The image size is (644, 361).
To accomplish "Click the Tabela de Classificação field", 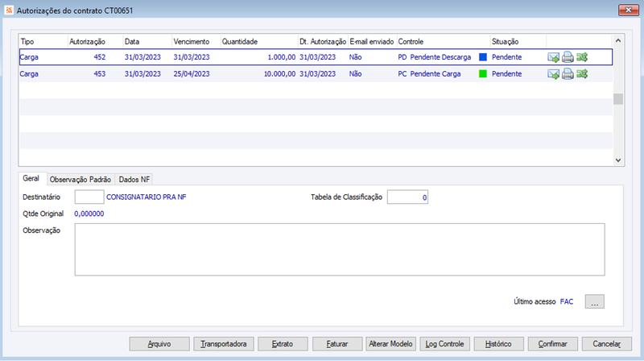I will (x=407, y=197).
